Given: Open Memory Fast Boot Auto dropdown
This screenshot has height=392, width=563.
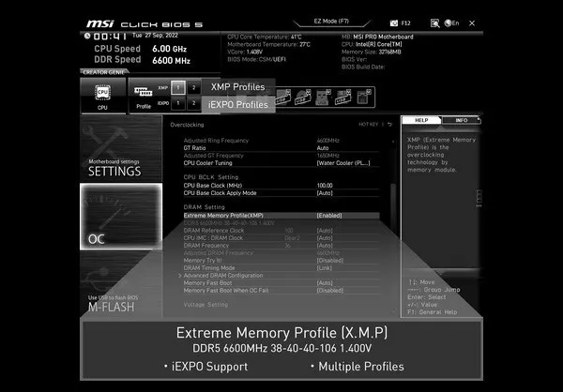Looking at the screenshot, I should coord(325,283).
